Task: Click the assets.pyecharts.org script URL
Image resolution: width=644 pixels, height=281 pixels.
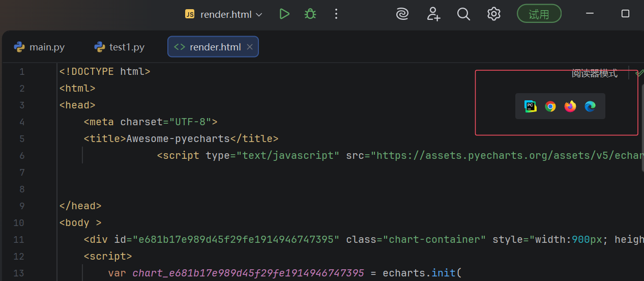Action: [x=510, y=155]
